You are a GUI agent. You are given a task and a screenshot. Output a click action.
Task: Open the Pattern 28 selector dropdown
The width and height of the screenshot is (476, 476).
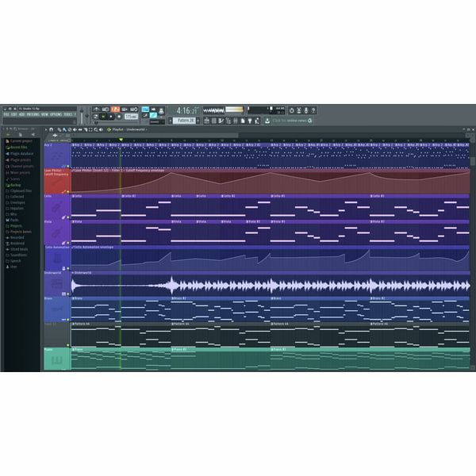click(x=185, y=121)
